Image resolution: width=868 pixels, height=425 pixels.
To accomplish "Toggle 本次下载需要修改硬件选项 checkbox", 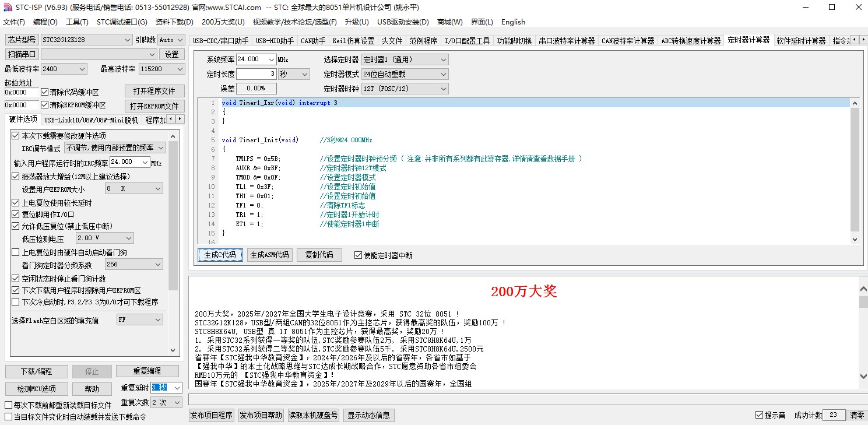I will pyautogui.click(x=16, y=136).
